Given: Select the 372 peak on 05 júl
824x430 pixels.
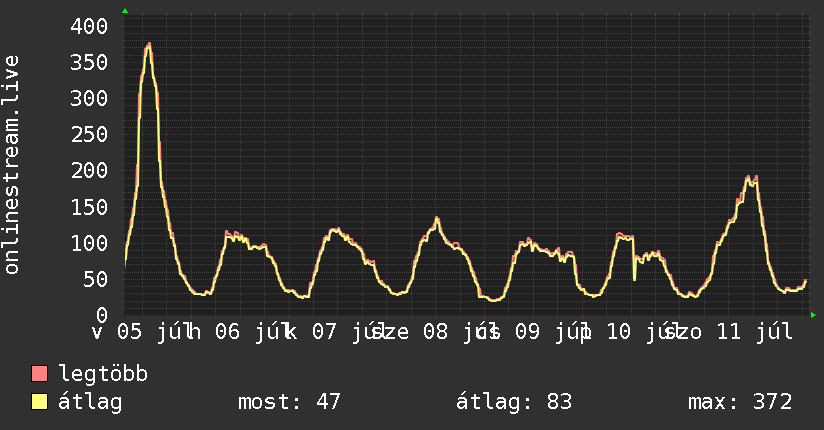Looking at the screenshot, I should pos(149,45).
